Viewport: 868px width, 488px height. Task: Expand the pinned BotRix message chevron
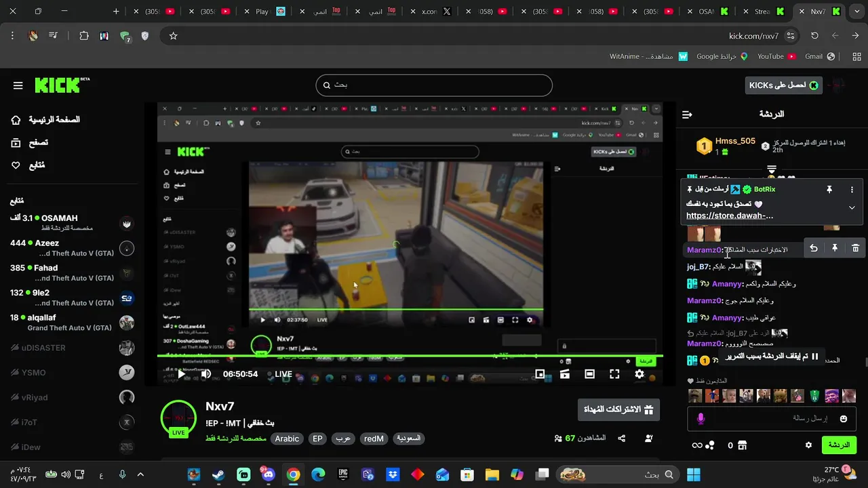tap(852, 207)
